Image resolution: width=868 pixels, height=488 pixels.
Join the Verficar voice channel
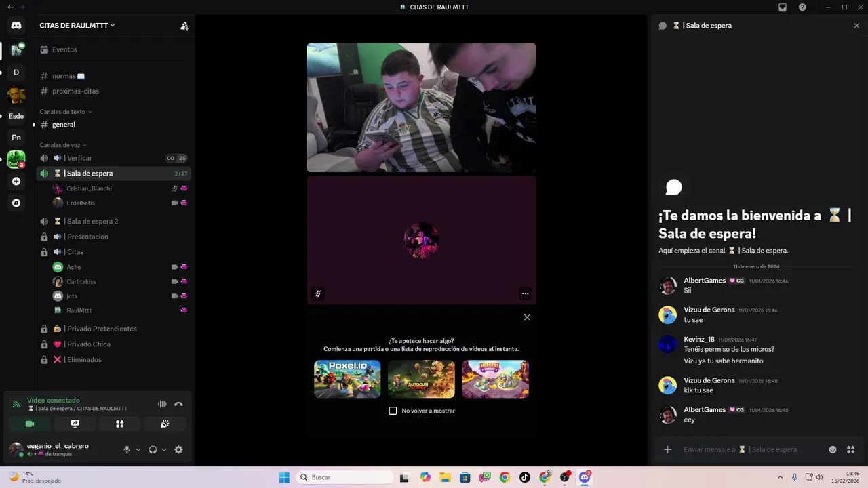pos(113,158)
